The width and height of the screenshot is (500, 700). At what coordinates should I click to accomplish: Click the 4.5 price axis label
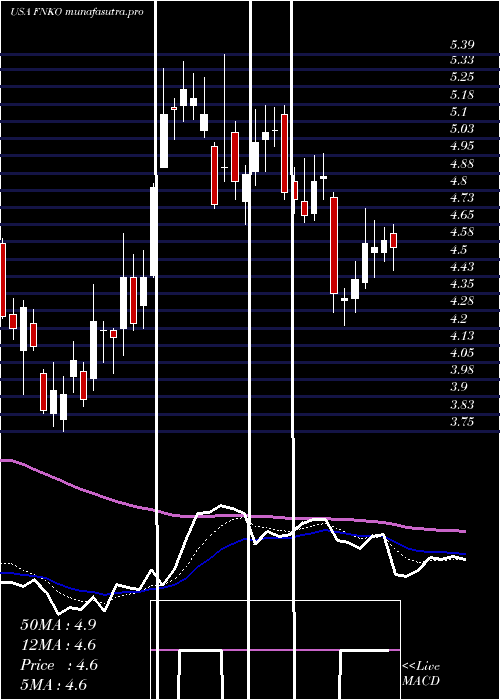[459, 250]
